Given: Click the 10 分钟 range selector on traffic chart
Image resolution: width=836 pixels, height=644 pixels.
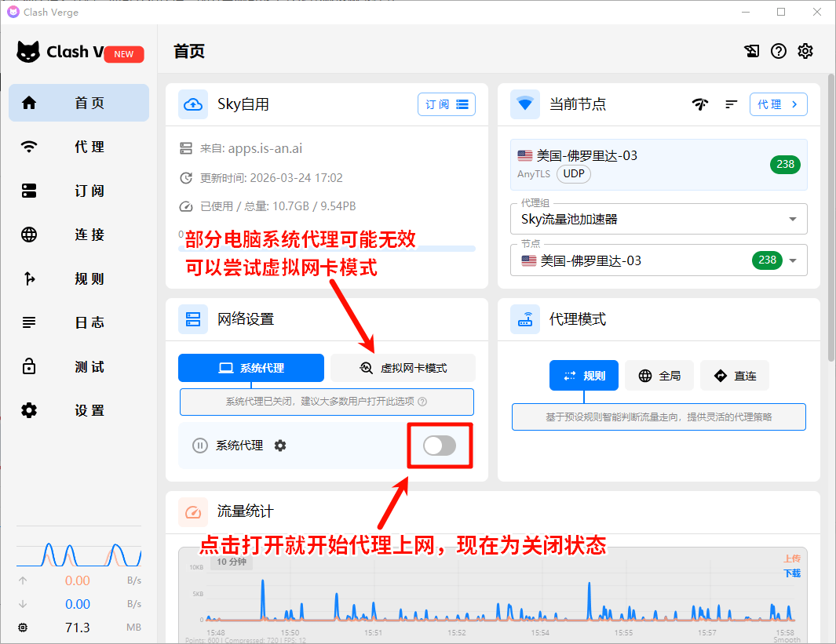Looking at the screenshot, I should point(232,563).
